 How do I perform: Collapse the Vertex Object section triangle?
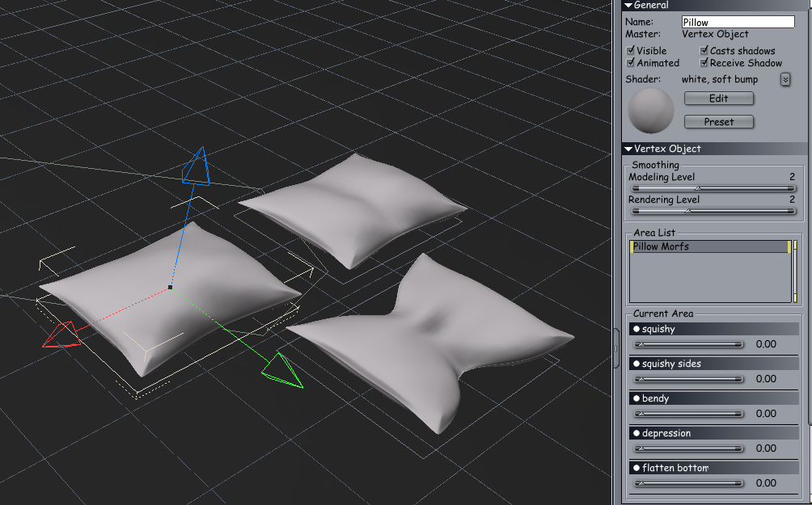pos(628,149)
